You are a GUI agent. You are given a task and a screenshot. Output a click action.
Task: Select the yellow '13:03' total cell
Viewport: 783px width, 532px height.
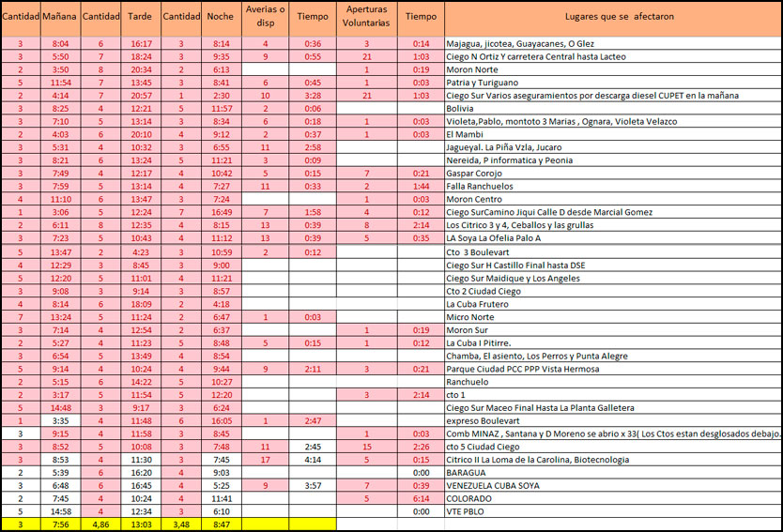(x=141, y=524)
